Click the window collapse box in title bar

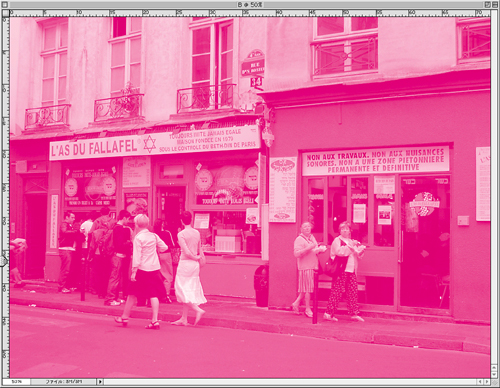(x=494, y=5)
